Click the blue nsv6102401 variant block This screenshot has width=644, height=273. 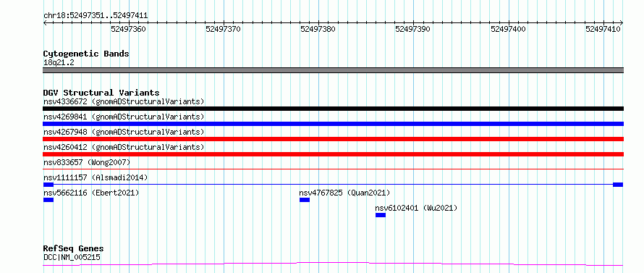click(x=381, y=215)
